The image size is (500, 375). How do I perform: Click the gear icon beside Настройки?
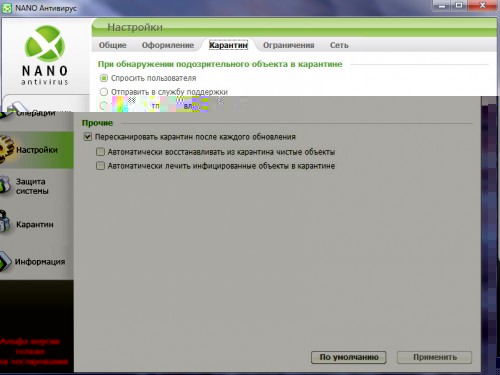[6, 149]
